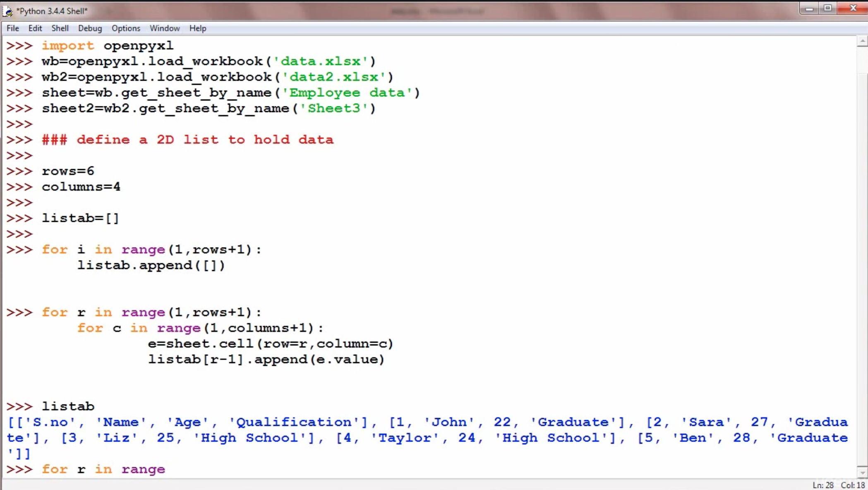Click the Python Shell title bar icon
Viewport: 868px width, 490px height.
tap(8, 10)
